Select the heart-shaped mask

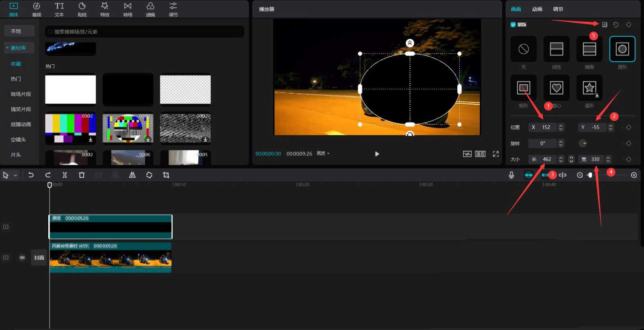point(557,88)
